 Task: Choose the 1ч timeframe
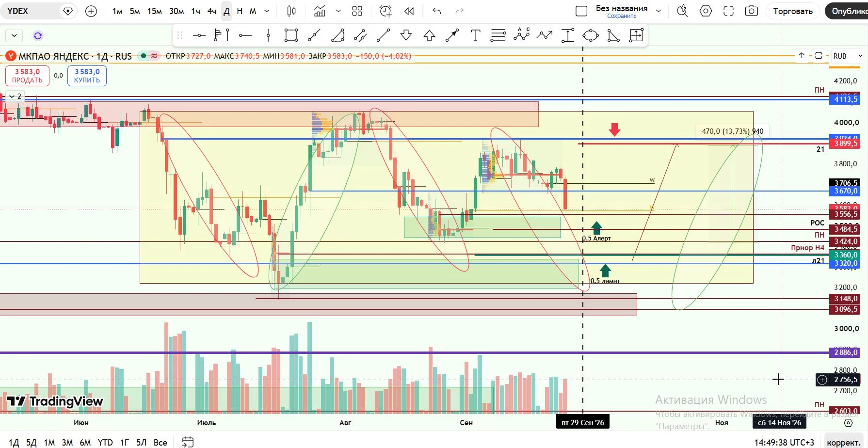195,11
